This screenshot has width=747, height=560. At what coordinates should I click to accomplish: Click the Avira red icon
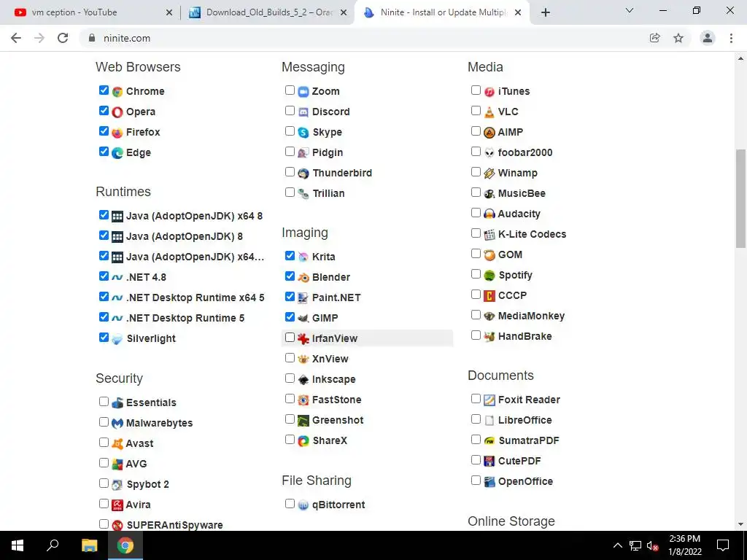point(117,505)
